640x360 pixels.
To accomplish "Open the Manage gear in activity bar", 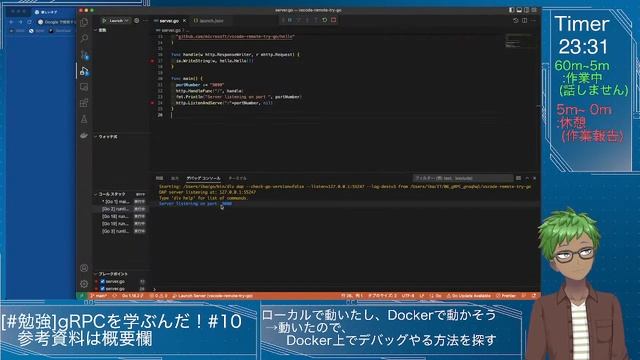I will click(x=84, y=284).
